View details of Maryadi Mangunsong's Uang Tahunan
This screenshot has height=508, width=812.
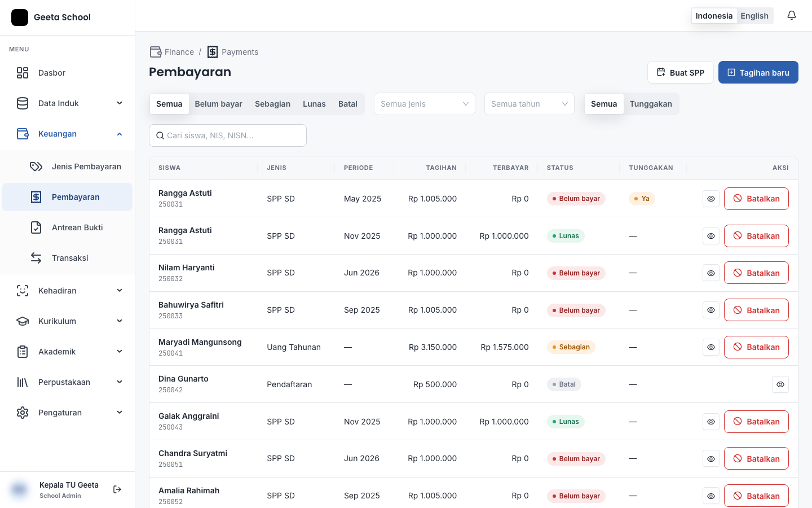click(x=711, y=347)
